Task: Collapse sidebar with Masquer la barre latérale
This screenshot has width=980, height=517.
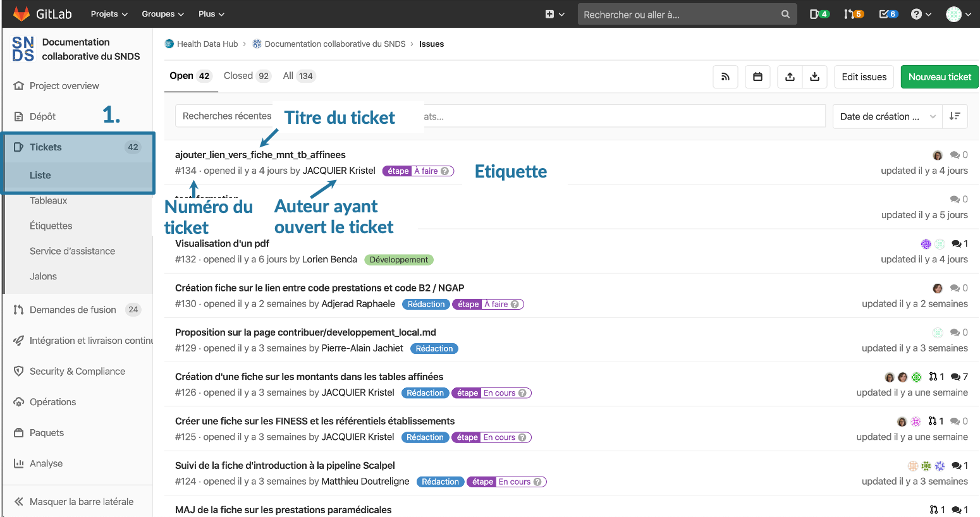Action: (73, 501)
